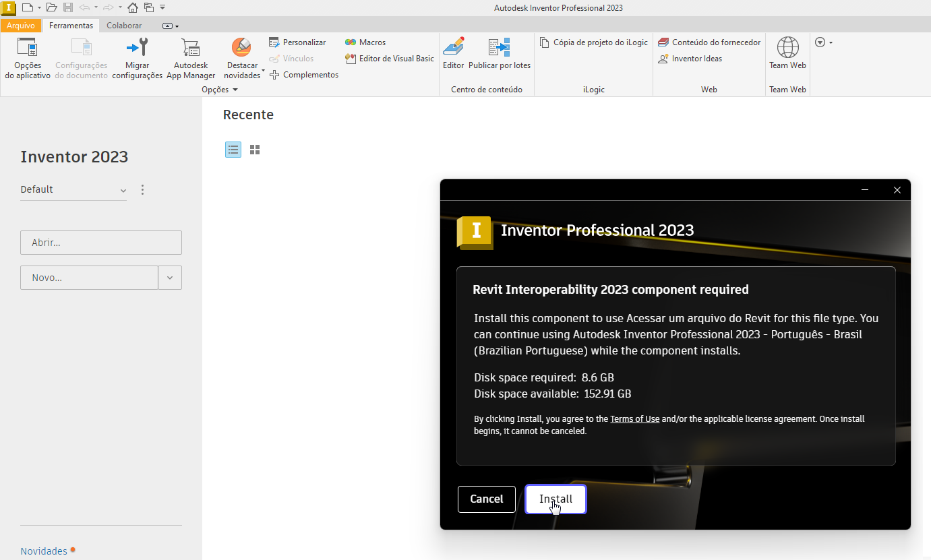Switch Recente to list view
The image size is (931, 560).
(233, 150)
